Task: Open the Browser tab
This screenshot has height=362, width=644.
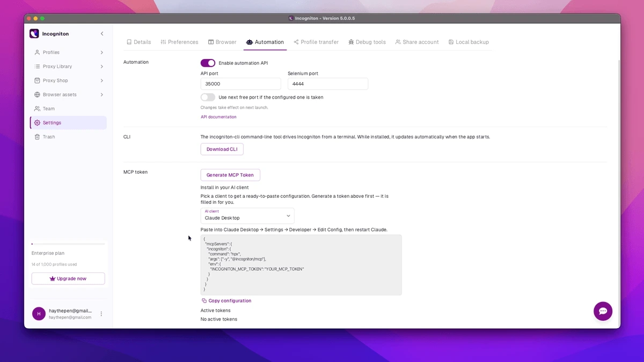Action: [x=222, y=42]
